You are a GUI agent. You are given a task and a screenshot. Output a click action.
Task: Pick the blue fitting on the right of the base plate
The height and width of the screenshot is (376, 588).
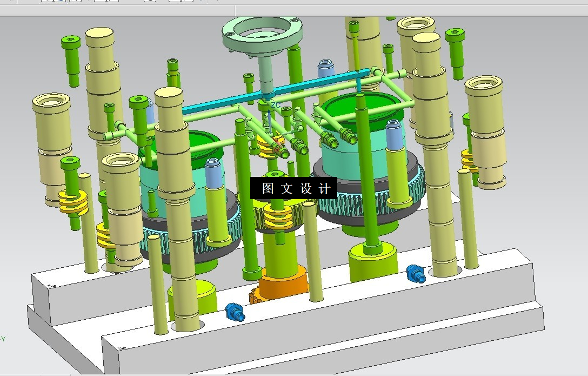pyautogui.click(x=416, y=274)
